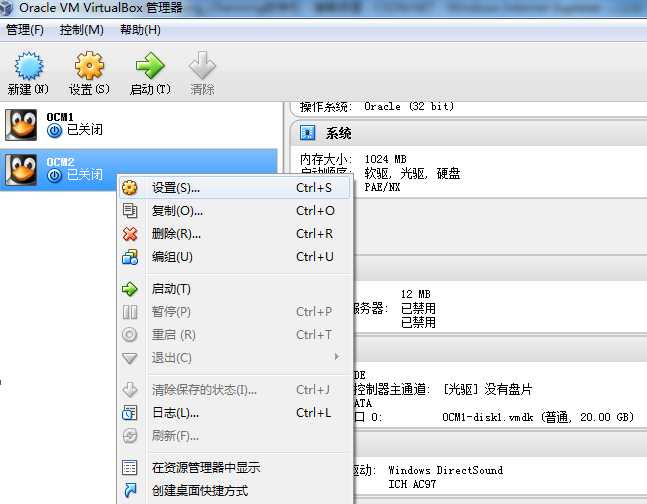Click 12 MB video memory value
The height and width of the screenshot is (504, 647).
tap(416, 294)
